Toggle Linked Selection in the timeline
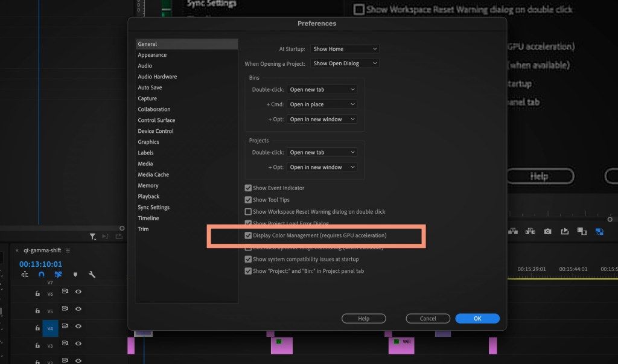Viewport: 618px width, 364px height. click(x=58, y=274)
